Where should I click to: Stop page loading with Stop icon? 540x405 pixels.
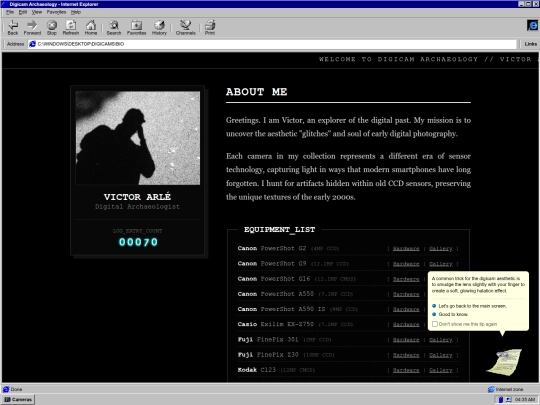[x=52, y=28]
